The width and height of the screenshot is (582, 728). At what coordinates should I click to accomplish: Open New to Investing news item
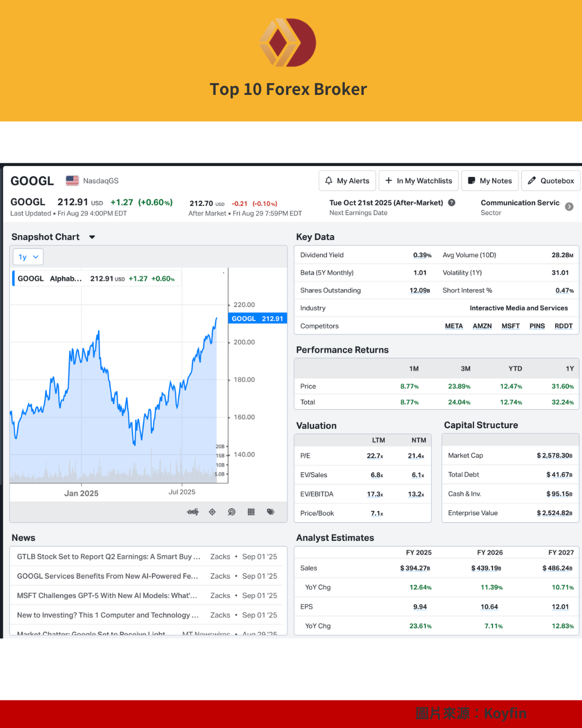pyautogui.click(x=148, y=615)
